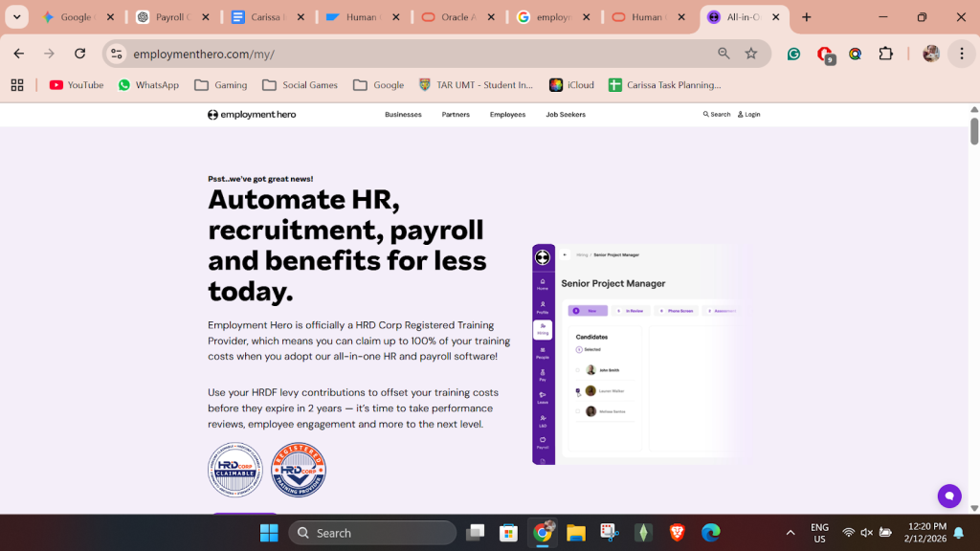Click the address bar URL field

tap(419, 54)
